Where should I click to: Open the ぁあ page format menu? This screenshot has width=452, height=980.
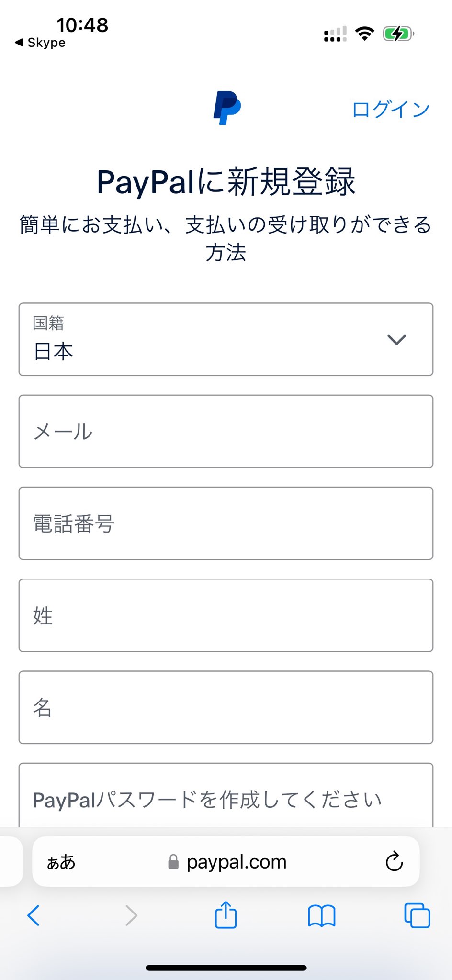click(x=61, y=862)
